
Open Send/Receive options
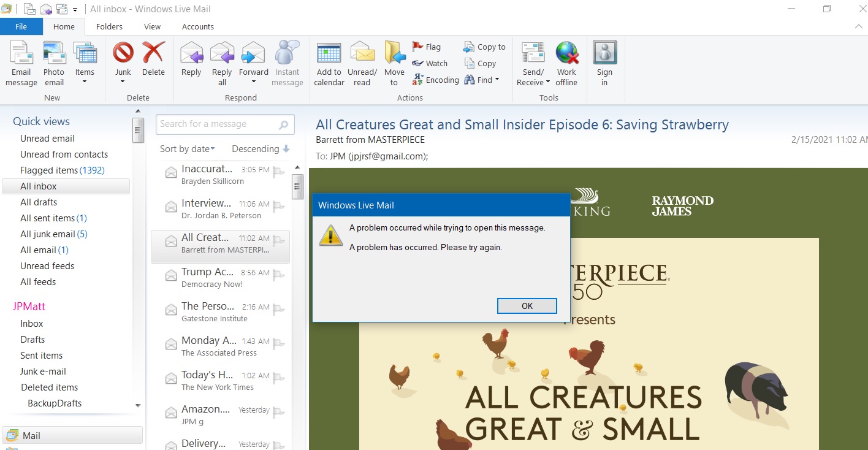533,64
